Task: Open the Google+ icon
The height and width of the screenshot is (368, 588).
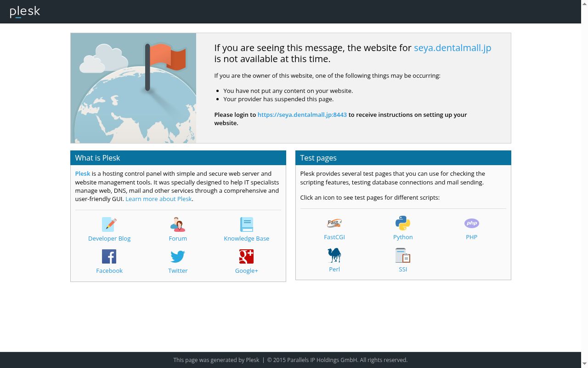Action: tap(247, 256)
